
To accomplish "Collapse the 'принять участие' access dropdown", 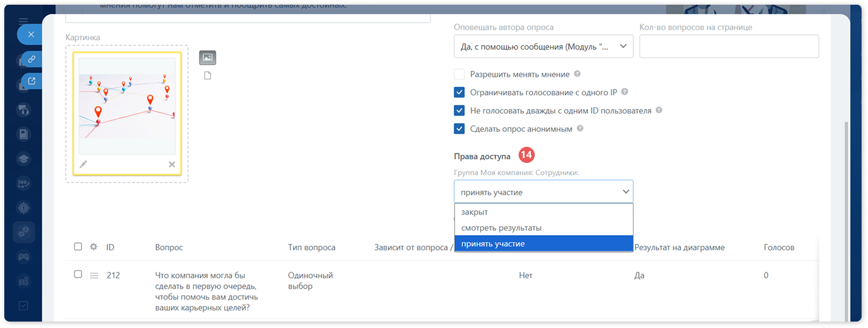I will tap(543, 192).
